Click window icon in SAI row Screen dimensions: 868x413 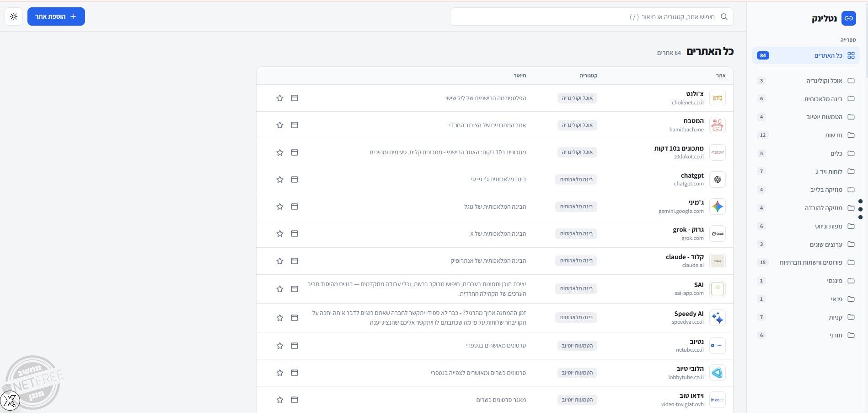(295, 289)
